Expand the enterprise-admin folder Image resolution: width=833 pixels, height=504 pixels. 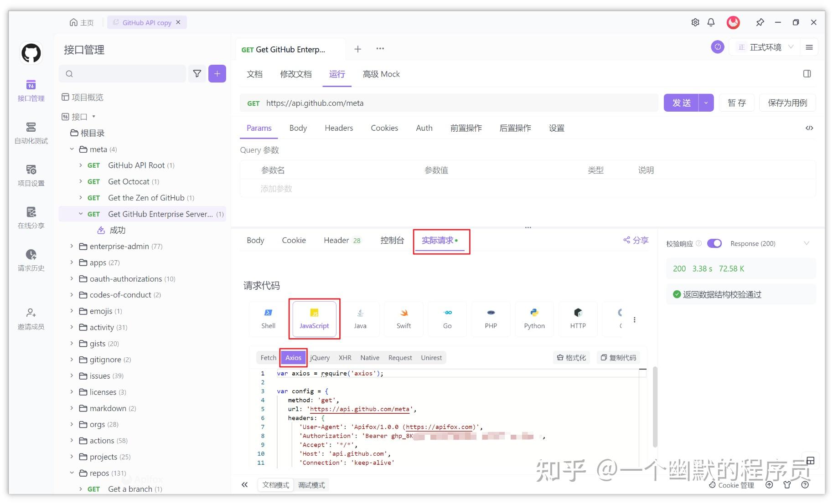click(x=72, y=246)
